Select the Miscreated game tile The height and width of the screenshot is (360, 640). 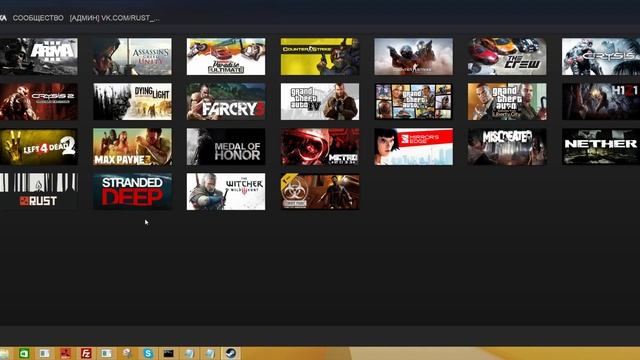point(507,147)
